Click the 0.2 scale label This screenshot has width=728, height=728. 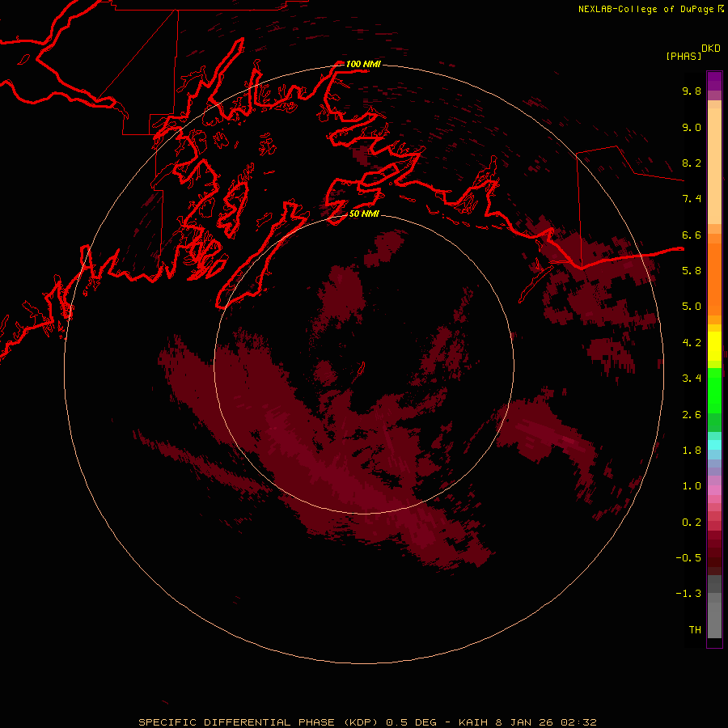click(692, 523)
